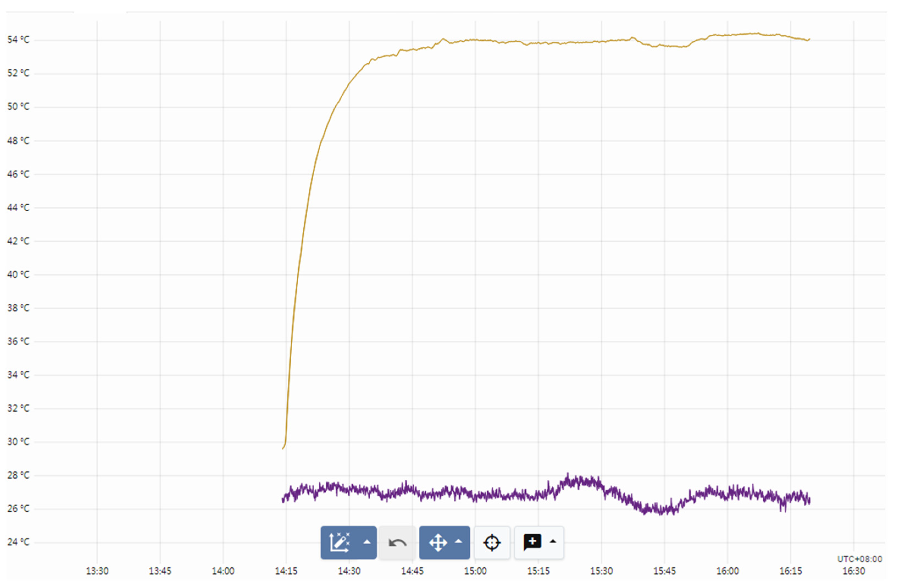Expand the annotation options arrow
This screenshot has width=900, height=588.
[553, 542]
